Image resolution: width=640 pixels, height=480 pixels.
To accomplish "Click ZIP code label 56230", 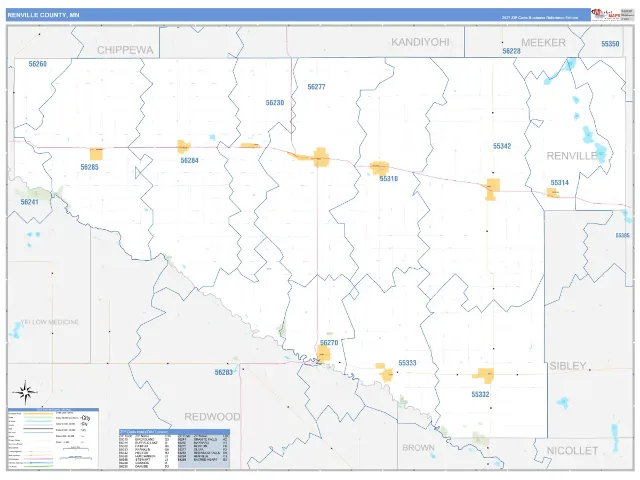I will [275, 103].
